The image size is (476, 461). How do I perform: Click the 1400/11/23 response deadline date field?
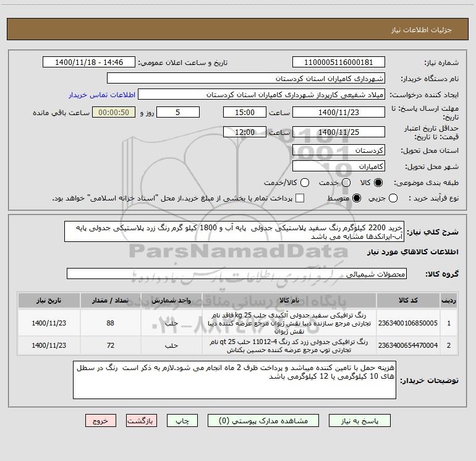tap(339, 113)
